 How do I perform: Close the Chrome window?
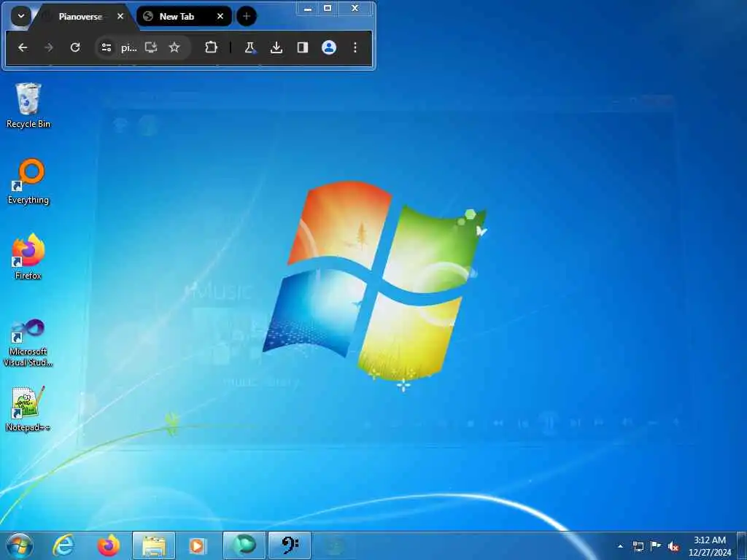coord(355,9)
